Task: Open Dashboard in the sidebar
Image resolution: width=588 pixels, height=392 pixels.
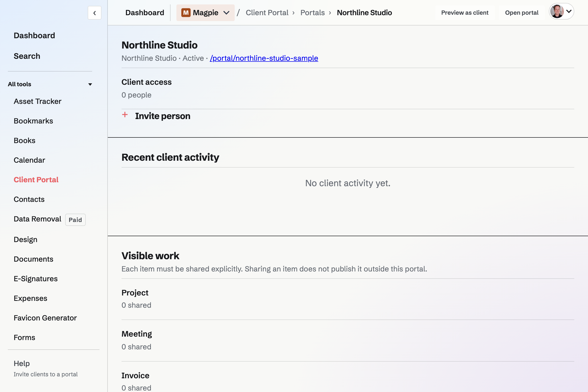Action: tap(34, 36)
